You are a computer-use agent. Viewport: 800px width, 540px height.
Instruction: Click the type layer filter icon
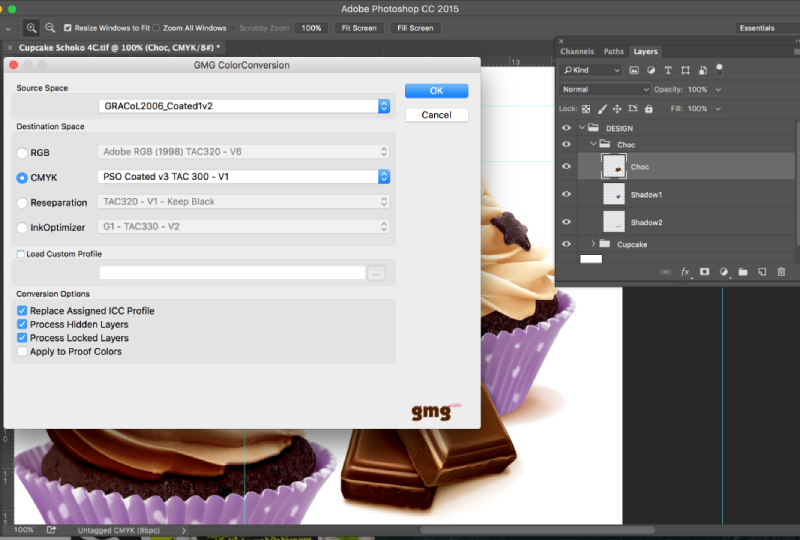pyautogui.click(x=668, y=70)
